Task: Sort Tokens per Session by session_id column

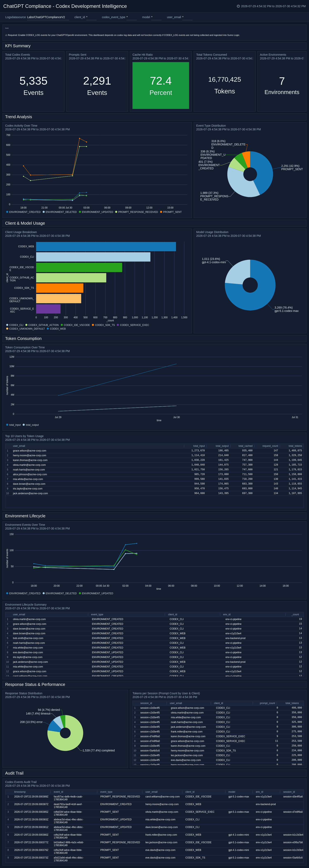Action: click(x=146, y=703)
